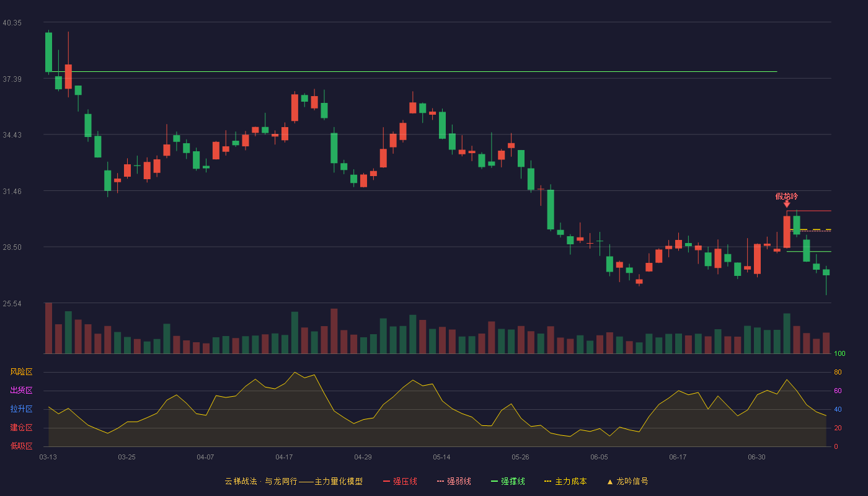Click the 03-13 date axis label
868x496 pixels.
(48, 457)
